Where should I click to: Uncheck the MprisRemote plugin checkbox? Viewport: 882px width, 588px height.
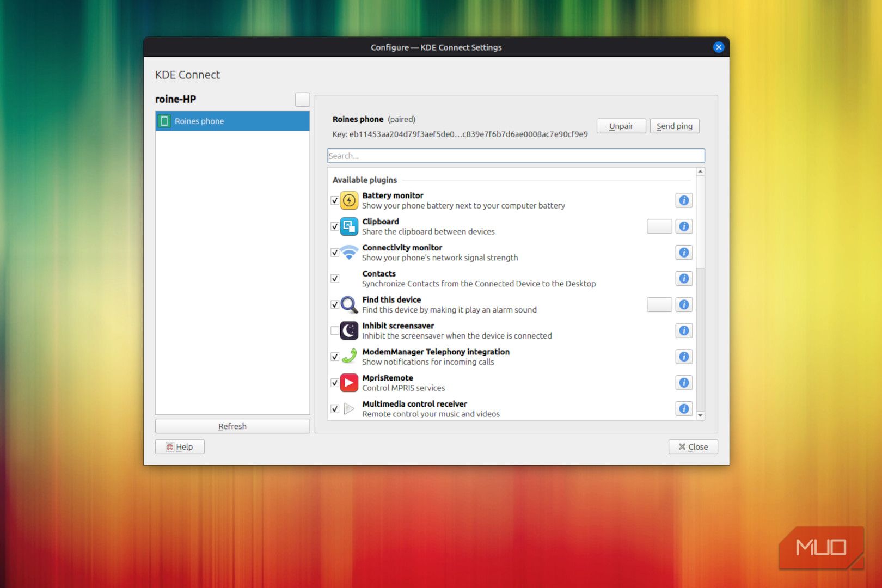pyautogui.click(x=335, y=383)
